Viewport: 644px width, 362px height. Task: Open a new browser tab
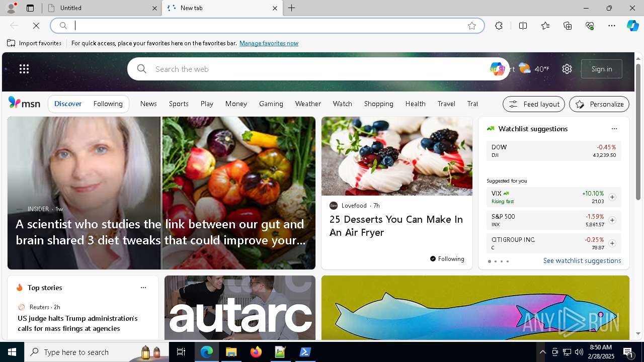pyautogui.click(x=292, y=8)
